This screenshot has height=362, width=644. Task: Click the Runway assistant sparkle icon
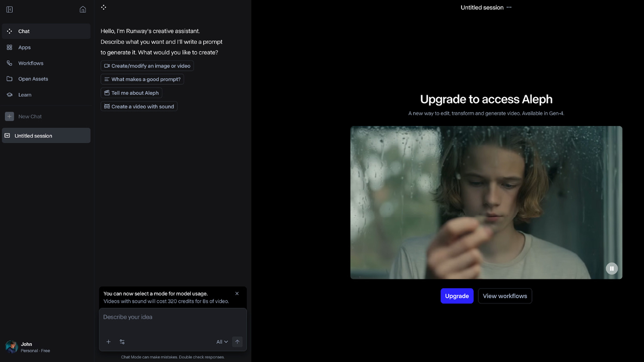(103, 7)
